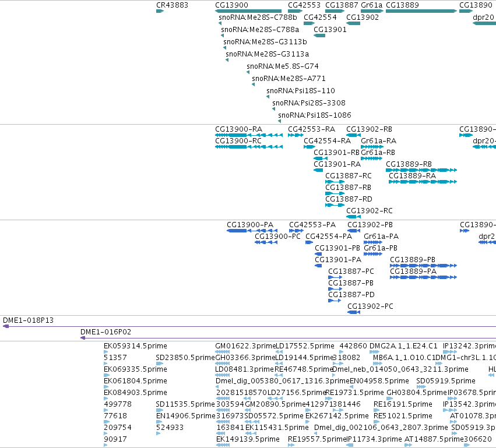The image size is (496, 448).
Task: Click the CG13900-RA transcript label
Action: click(238, 129)
